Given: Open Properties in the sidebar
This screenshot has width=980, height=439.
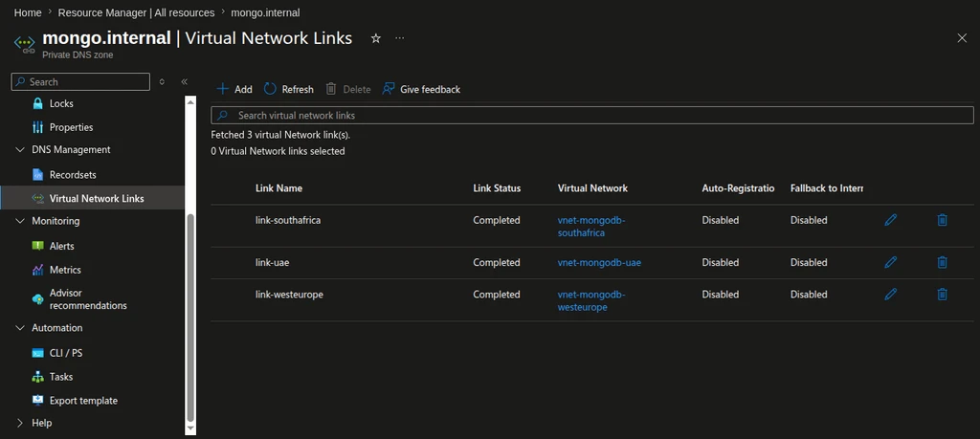Looking at the screenshot, I should coord(71,127).
